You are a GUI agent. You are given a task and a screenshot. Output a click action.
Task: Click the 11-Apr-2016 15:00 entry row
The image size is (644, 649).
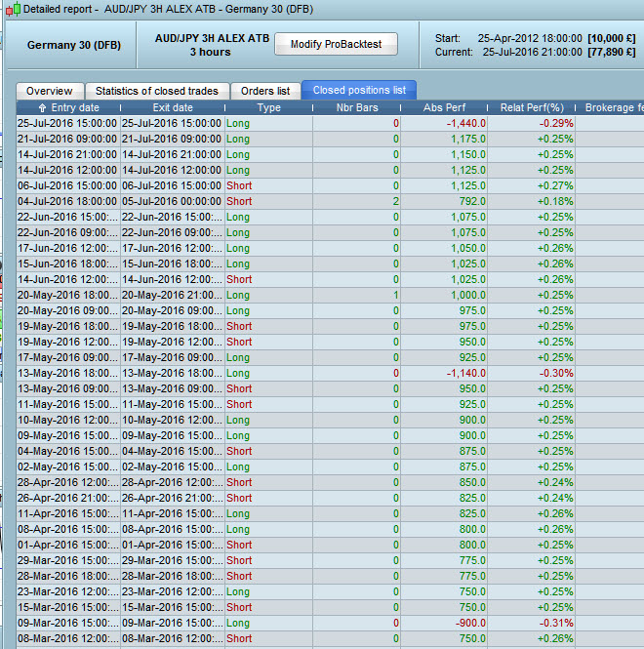click(330, 513)
